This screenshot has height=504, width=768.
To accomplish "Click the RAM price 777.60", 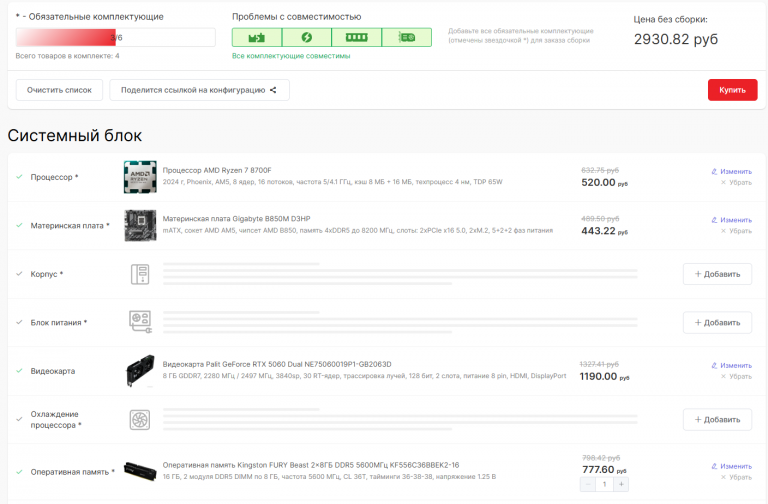I will [x=604, y=469].
